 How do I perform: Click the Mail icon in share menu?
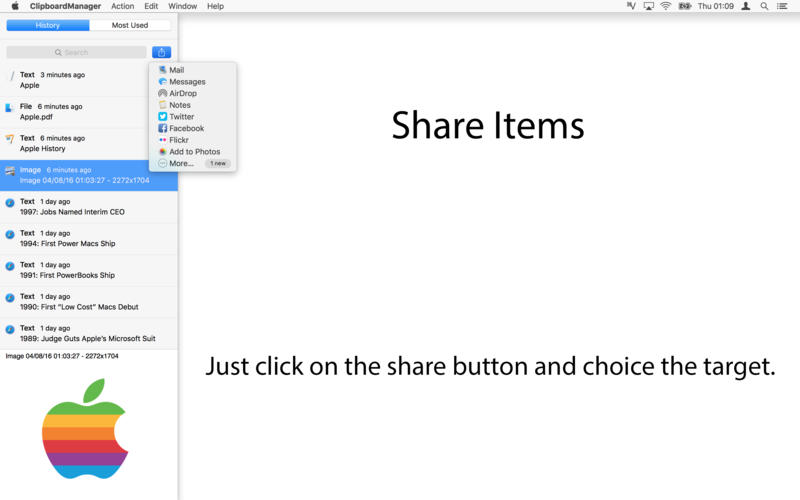[x=162, y=70]
